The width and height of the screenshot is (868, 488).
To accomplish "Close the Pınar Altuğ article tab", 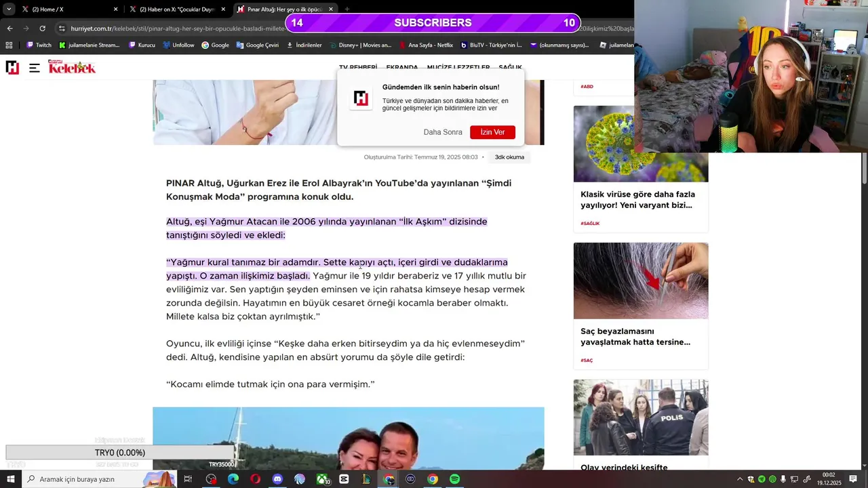I will pos(331,9).
